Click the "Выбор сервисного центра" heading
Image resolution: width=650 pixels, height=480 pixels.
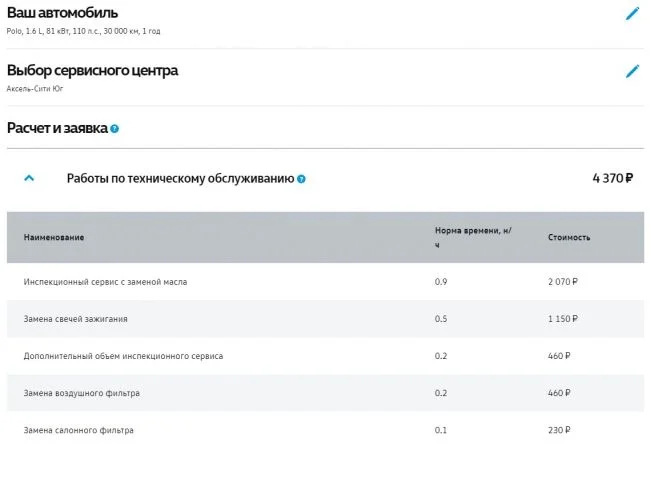(92, 71)
